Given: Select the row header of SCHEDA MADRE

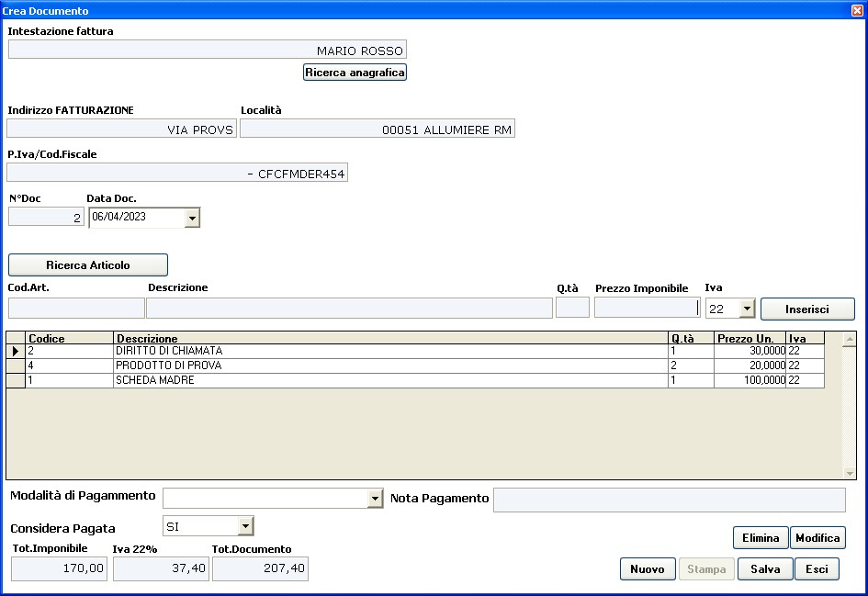Looking at the screenshot, I should click(x=16, y=381).
